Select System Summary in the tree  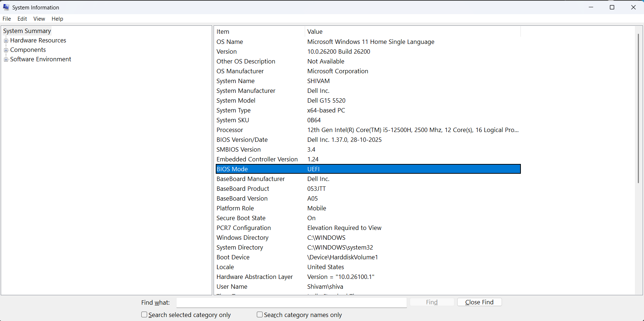point(27,31)
